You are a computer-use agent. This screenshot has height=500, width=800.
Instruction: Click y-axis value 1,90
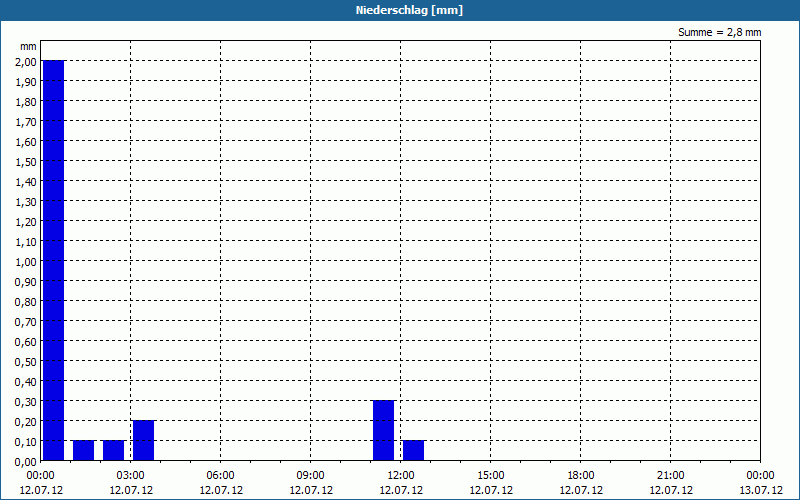coord(27,82)
